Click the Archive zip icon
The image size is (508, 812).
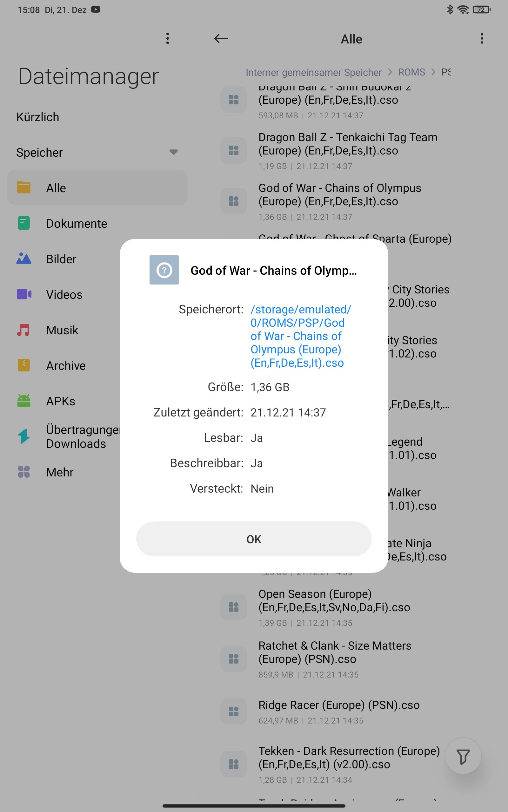pyautogui.click(x=24, y=365)
